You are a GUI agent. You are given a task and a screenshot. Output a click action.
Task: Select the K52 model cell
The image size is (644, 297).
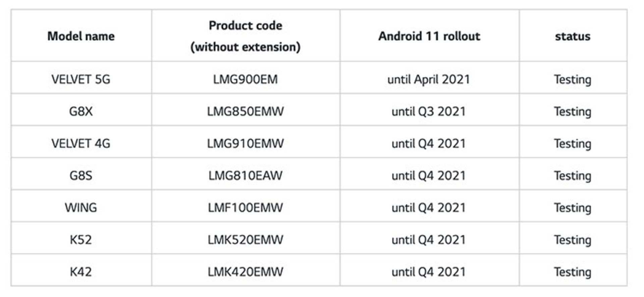(81, 240)
